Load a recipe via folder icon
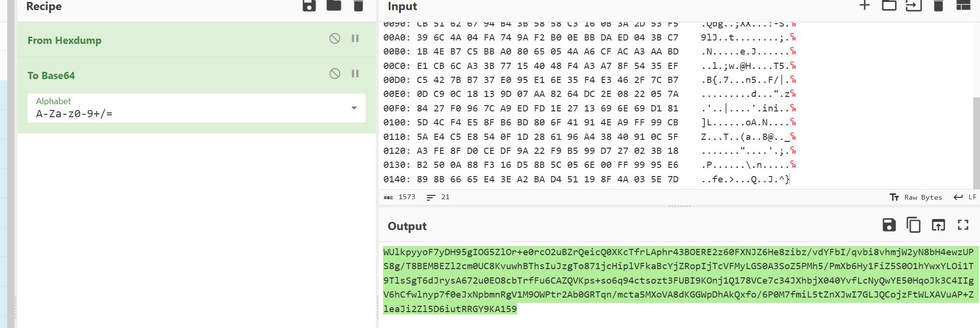980x328 pixels. (x=334, y=6)
